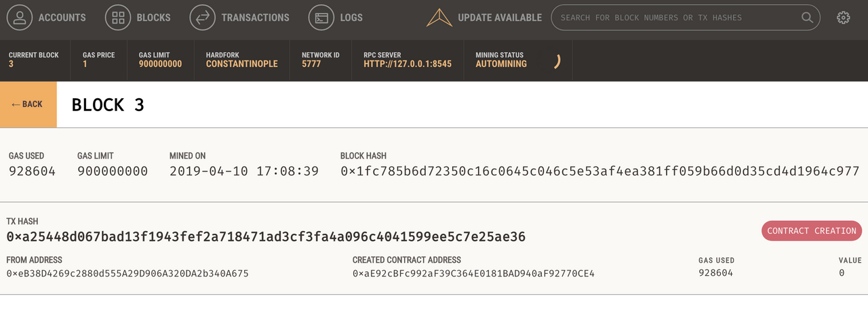
Task: Open the transaction by its TX hash
Action: tap(266, 237)
